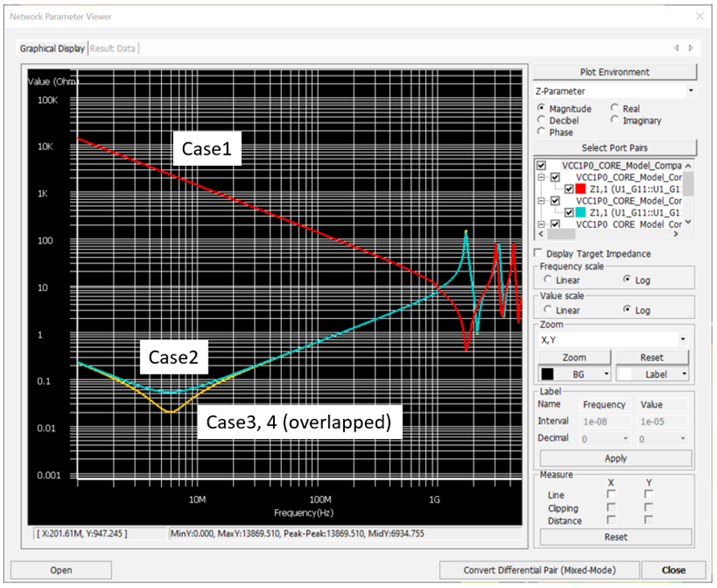Viewport: 717px width, 588px height.
Task: Click the tab scroll left arrow
Action: 678,48
